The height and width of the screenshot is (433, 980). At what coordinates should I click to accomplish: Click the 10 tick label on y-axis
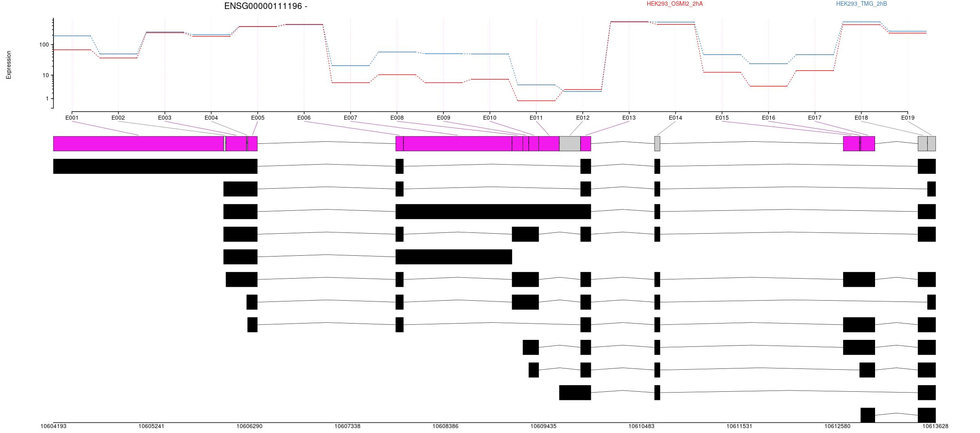[x=45, y=75]
